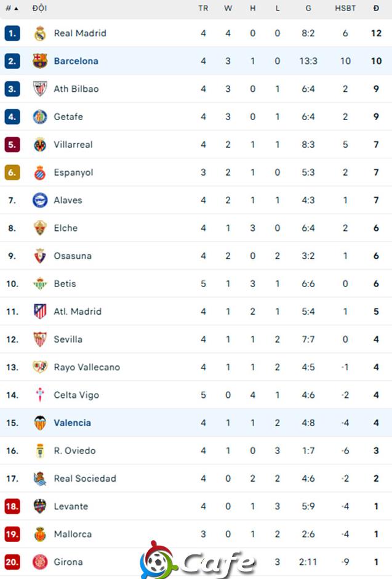Click the Barcelona club crest
The image size is (392, 579).
40,61
